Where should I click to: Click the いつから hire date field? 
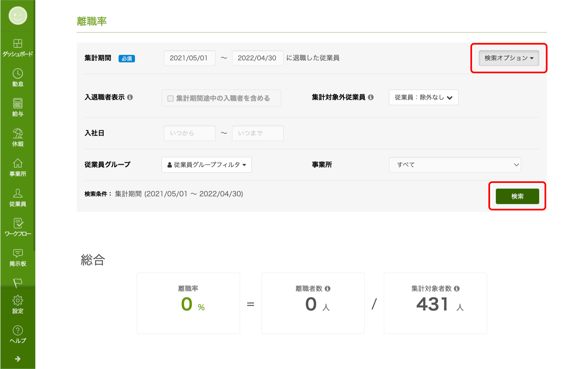[x=189, y=133]
